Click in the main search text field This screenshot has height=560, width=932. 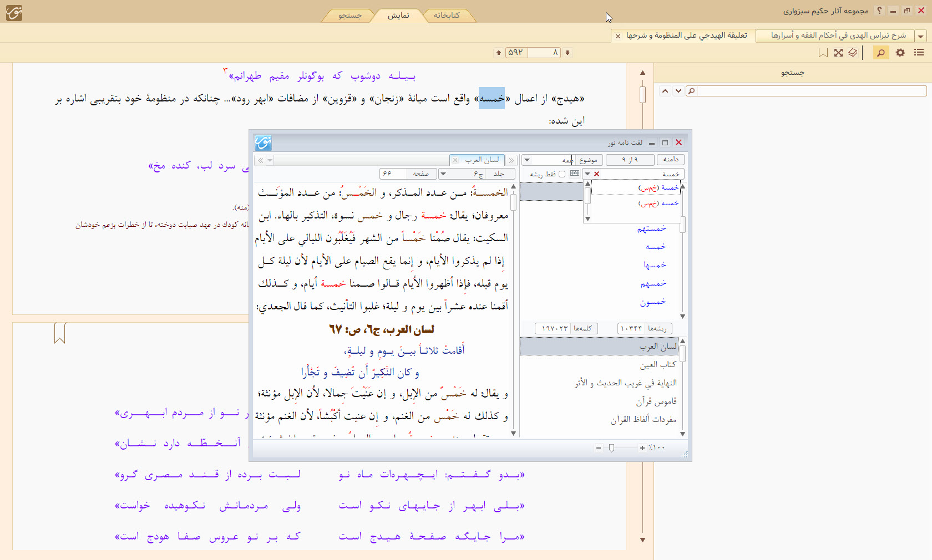[x=811, y=91]
